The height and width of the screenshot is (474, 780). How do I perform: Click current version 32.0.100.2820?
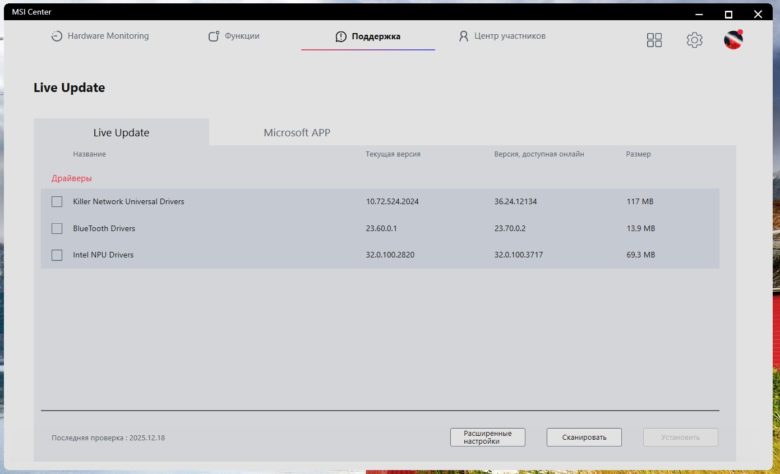pyautogui.click(x=390, y=255)
